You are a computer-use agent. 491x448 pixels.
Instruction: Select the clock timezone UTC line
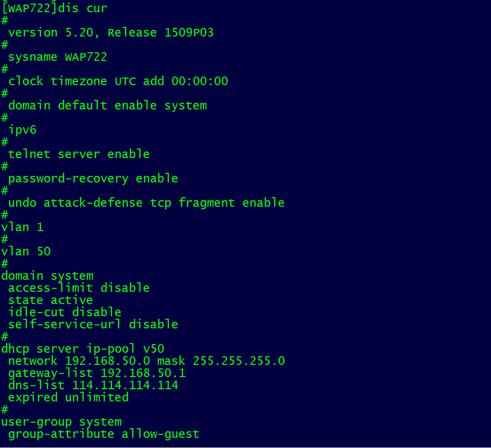(x=118, y=81)
